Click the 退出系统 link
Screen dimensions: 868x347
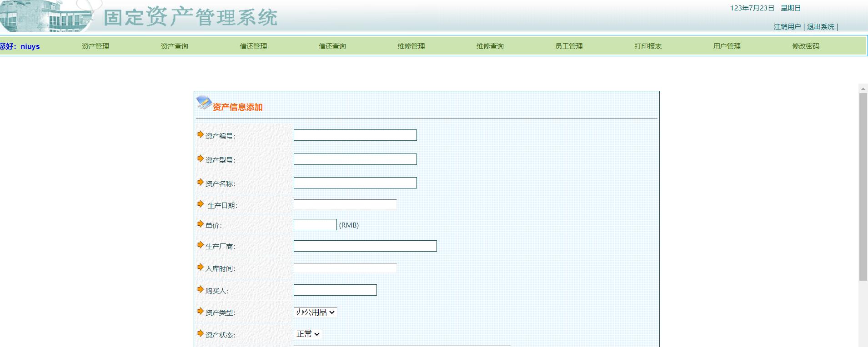821,27
